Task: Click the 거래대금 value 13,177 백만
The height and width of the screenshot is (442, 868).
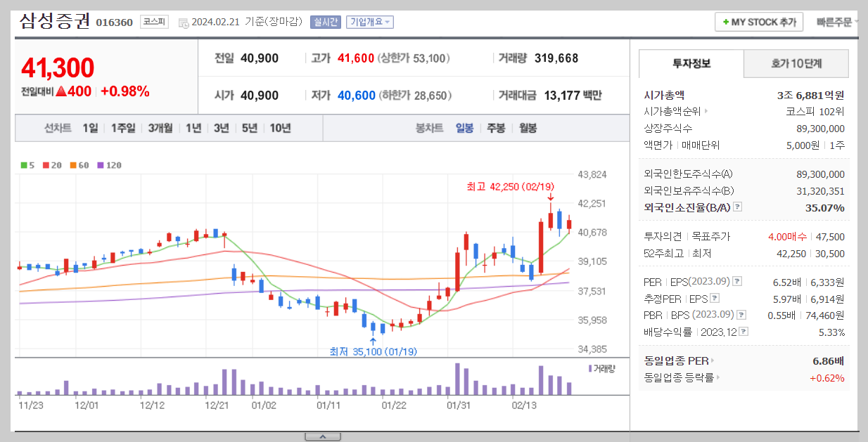Action: tap(573, 96)
